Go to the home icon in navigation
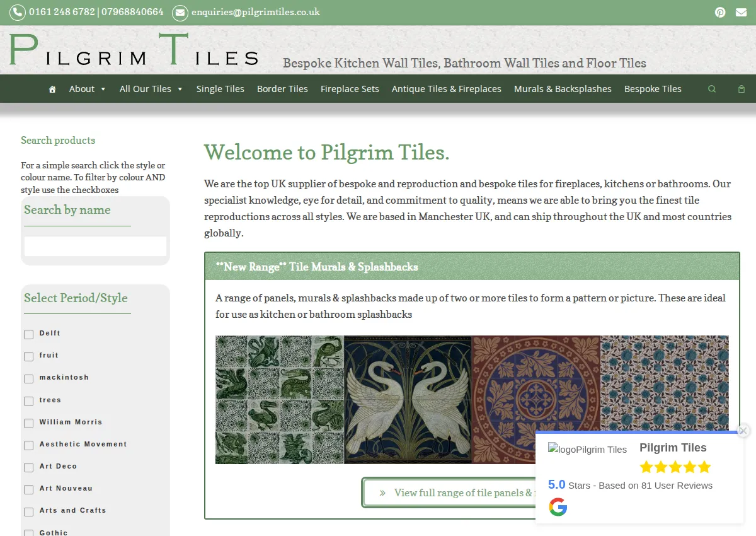Screen dimensions: 756x536 (x=52, y=89)
